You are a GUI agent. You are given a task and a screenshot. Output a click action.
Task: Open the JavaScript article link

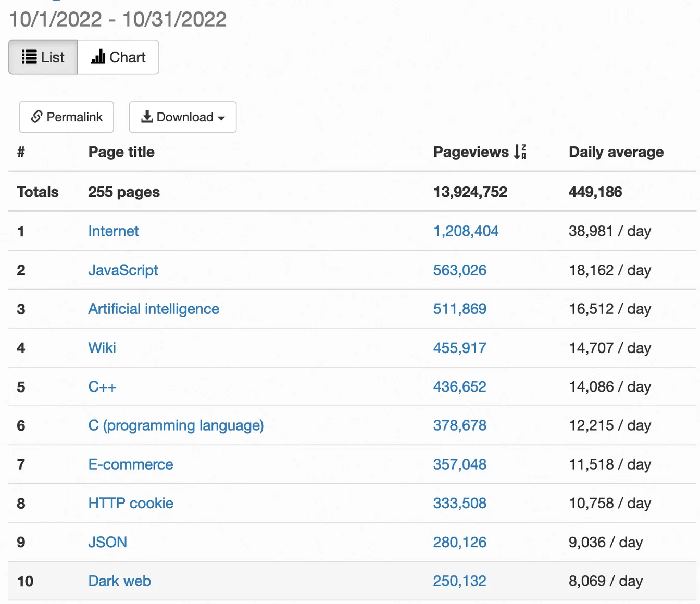[x=123, y=270]
